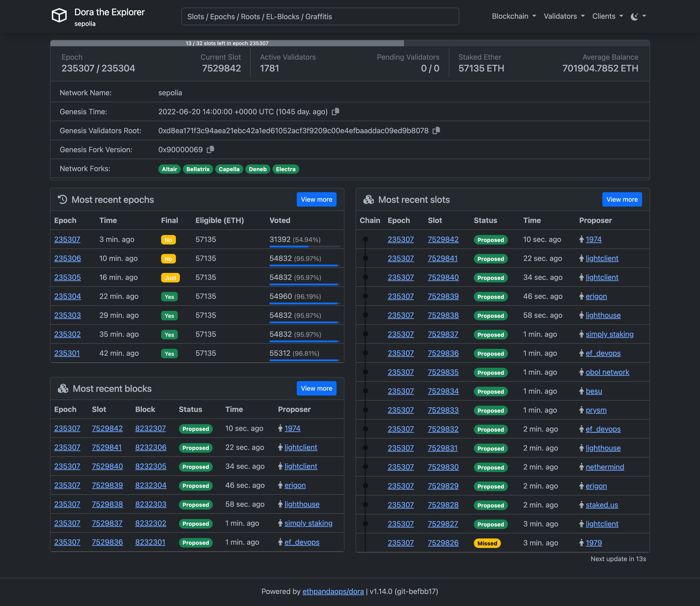The width and height of the screenshot is (700, 606).
Task: Click the Missed status badge
Action: 487,543
